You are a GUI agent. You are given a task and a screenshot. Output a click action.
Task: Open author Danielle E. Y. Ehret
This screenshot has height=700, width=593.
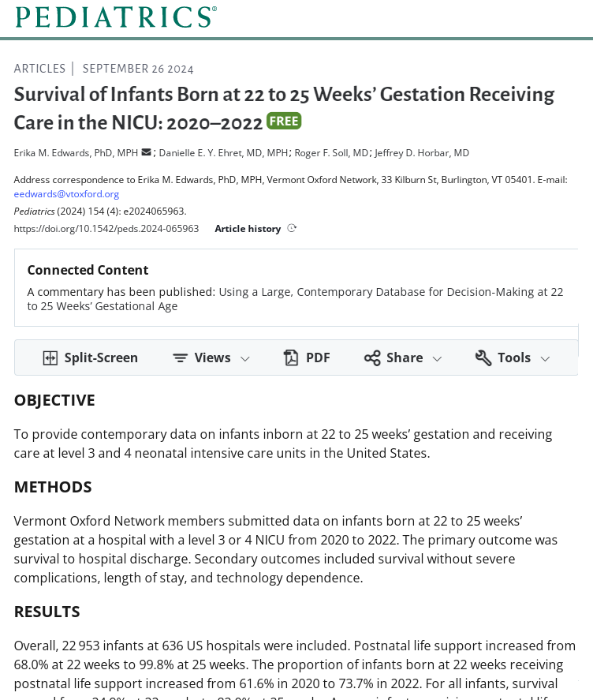click(x=223, y=152)
